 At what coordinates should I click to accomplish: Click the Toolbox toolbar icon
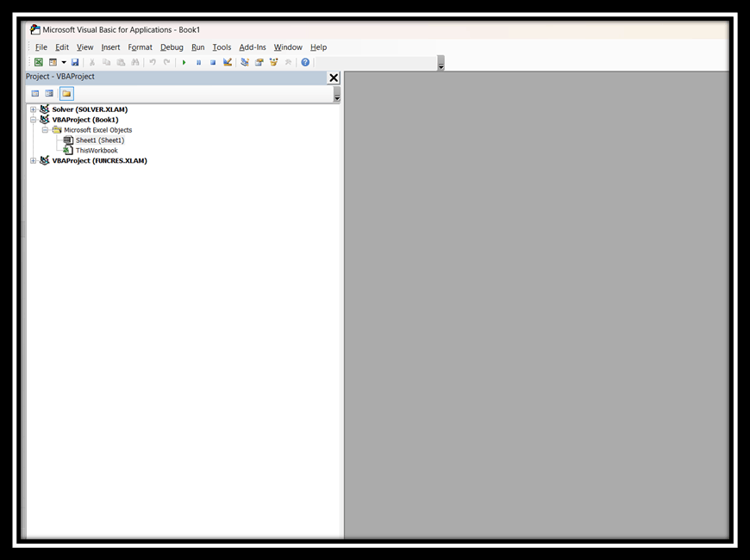click(x=288, y=62)
